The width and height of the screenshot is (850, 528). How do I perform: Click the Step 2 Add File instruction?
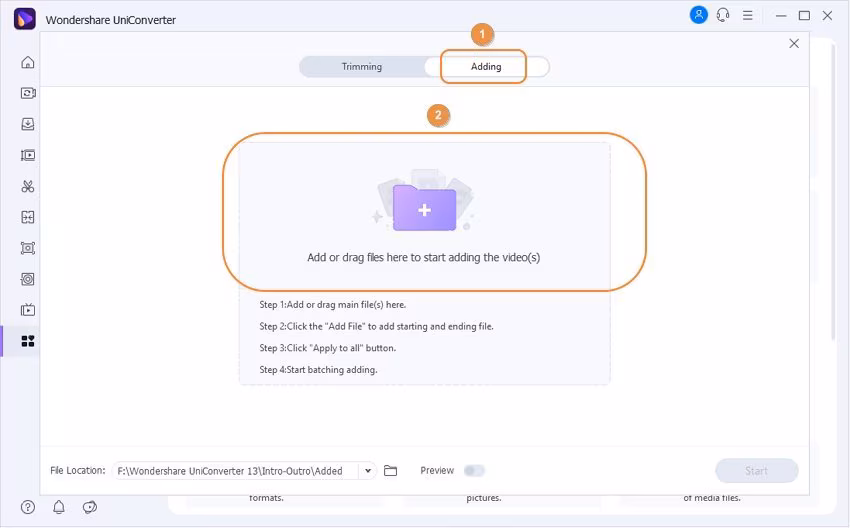[x=376, y=326]
